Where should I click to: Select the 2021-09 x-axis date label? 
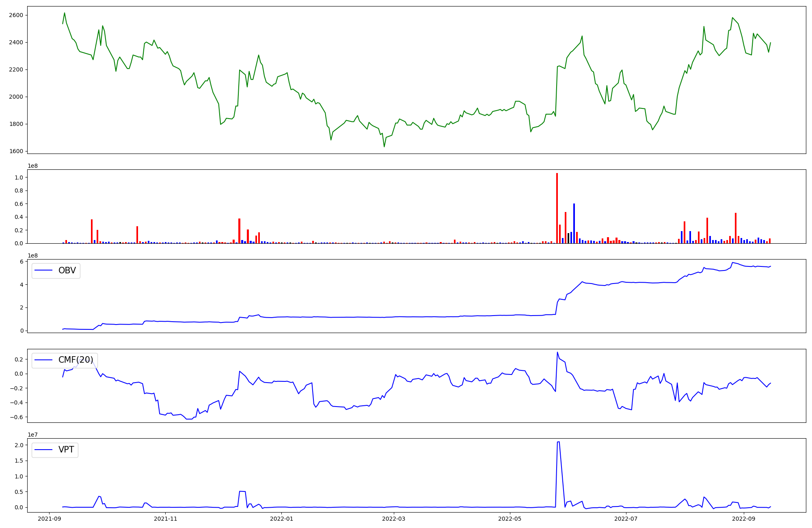pos(50,519)
